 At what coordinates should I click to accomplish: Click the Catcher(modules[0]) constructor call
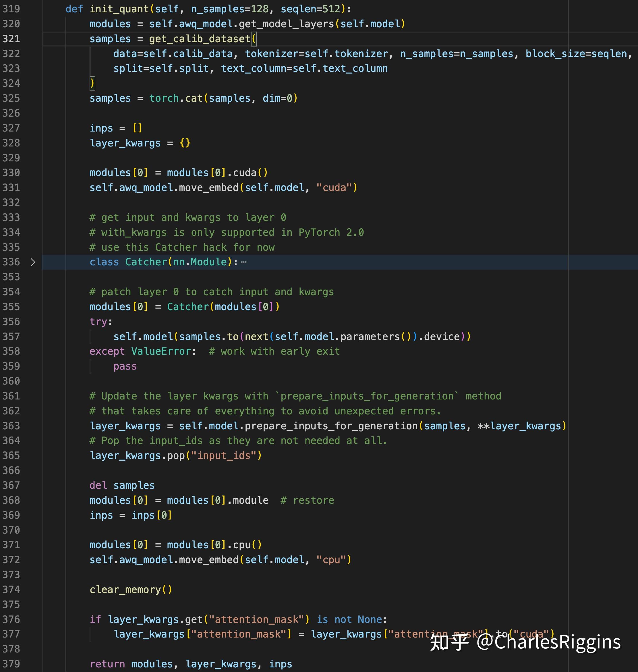188,307
